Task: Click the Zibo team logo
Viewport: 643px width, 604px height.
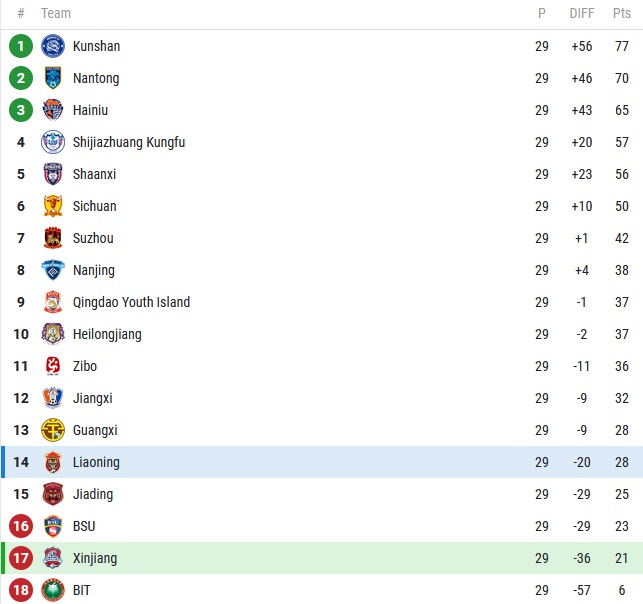Action: [x=53, y=366]
